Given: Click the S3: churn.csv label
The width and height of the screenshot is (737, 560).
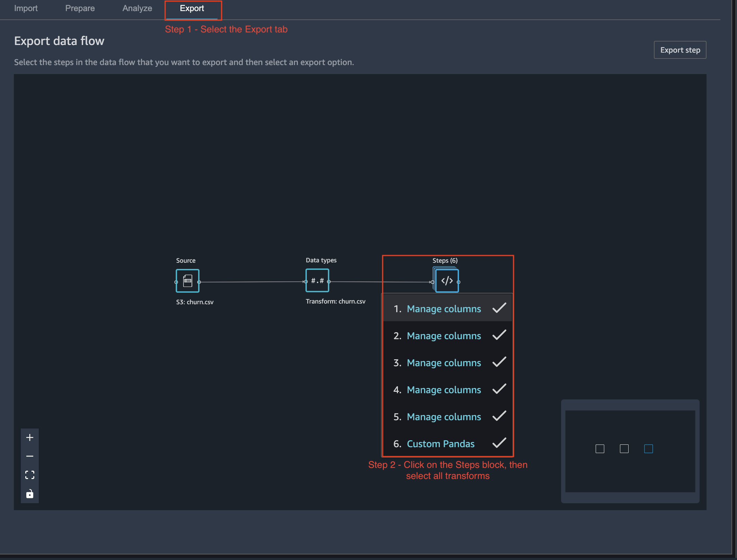Looking at the screenshot, I should pyautogui.click(x=195, y=302).
